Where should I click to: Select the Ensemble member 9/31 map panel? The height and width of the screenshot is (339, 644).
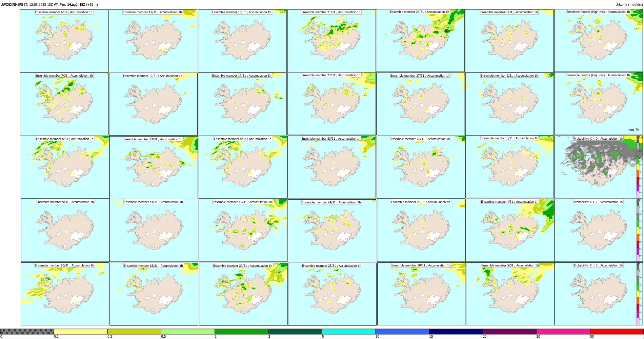click(x=65, y=230)
